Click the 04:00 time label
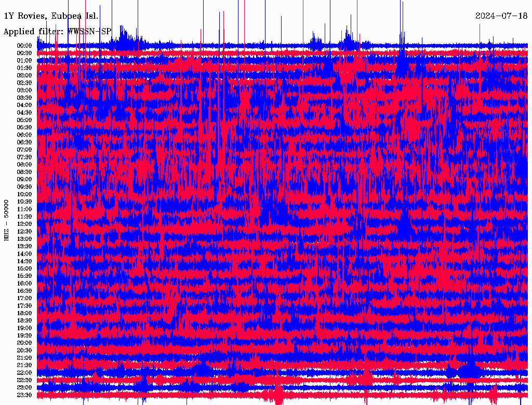The width and height of the screenshot is (532, 405). tap(24, 105)
